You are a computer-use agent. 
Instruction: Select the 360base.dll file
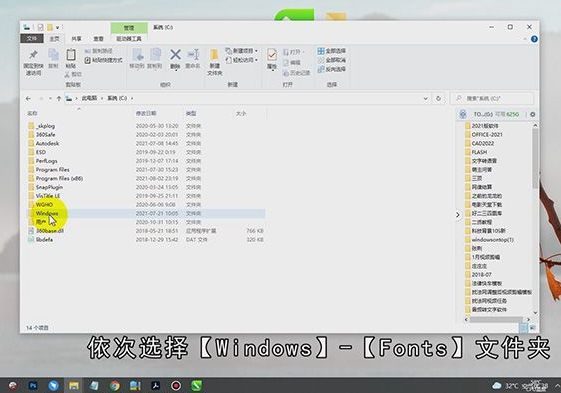[146, 231]
